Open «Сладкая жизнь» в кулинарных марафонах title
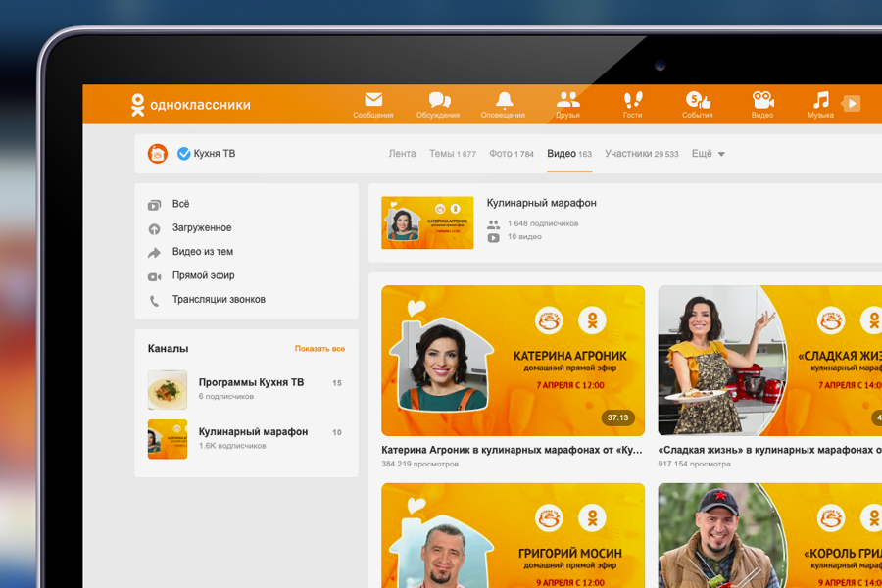Viewport: 882px width, 588px height. (770, 450)
